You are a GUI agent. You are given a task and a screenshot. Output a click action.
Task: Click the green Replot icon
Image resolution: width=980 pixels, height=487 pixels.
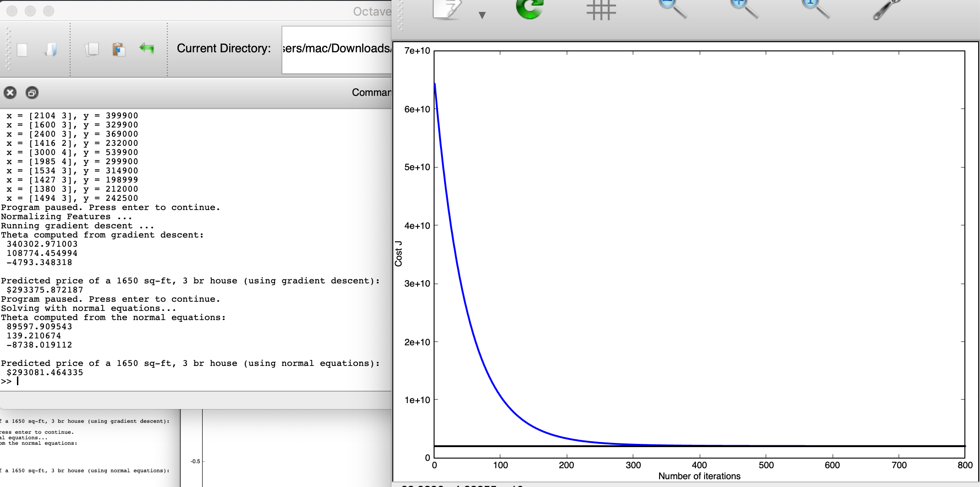coord(530,9)
